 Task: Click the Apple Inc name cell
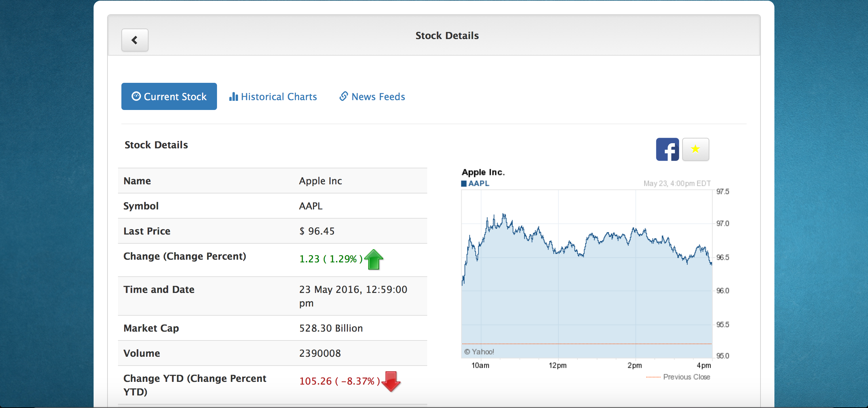coord(320,181)
